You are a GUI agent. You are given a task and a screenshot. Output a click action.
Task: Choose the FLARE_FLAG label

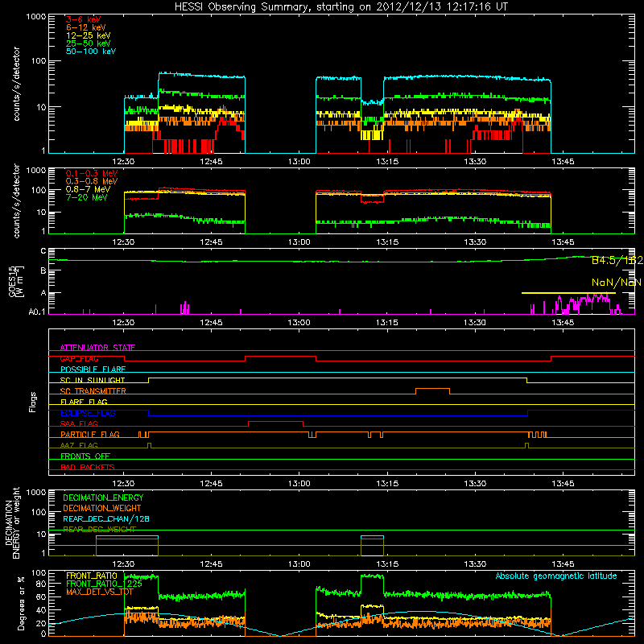tap(84, 402)
